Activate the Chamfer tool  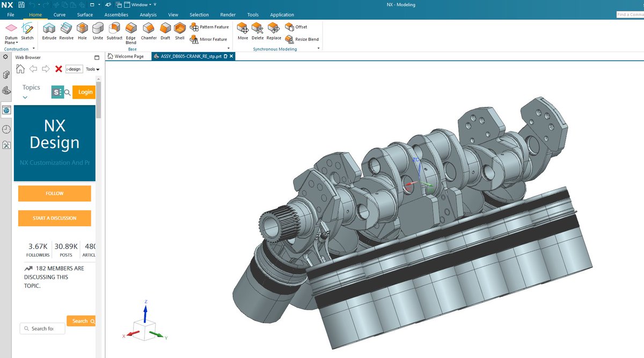(x=149, y=31)
